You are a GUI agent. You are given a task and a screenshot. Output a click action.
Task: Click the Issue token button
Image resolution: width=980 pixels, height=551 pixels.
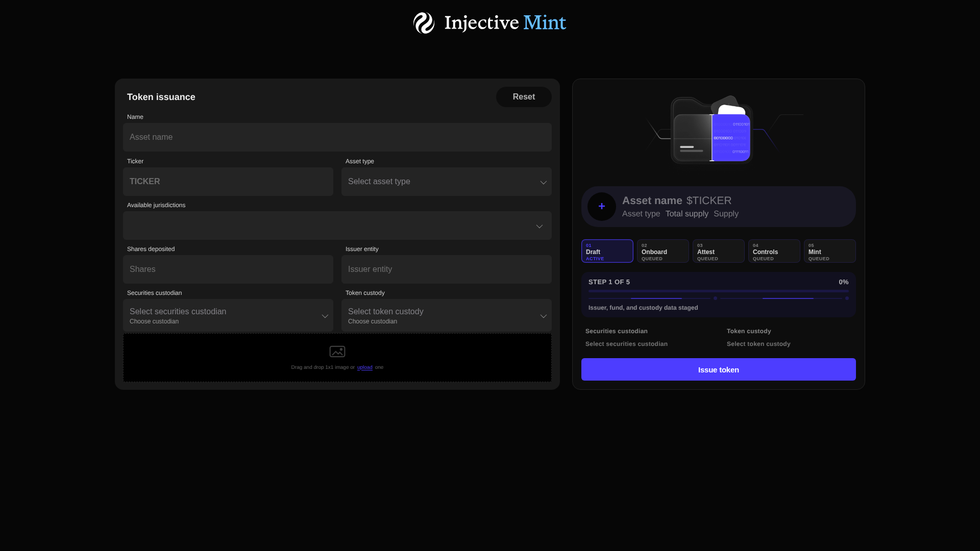(719, 369)
